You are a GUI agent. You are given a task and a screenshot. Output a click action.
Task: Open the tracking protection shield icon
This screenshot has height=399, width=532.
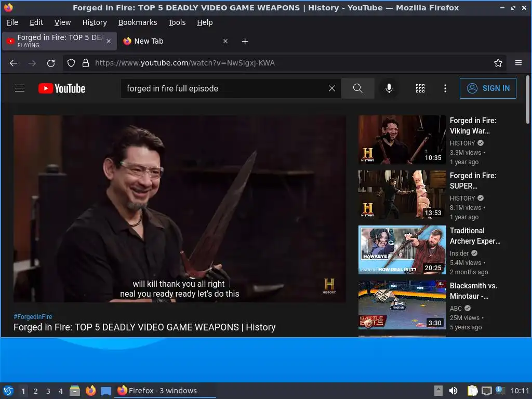[71, 63]
